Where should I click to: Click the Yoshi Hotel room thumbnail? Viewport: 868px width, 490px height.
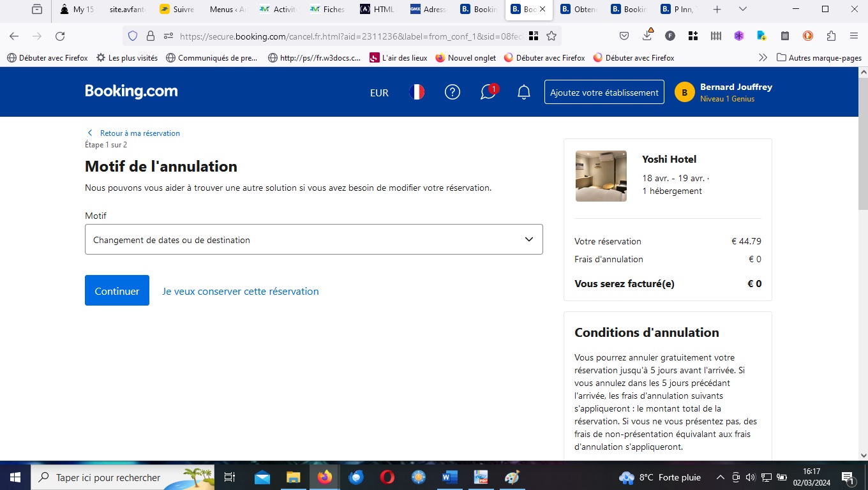[601, 176]
